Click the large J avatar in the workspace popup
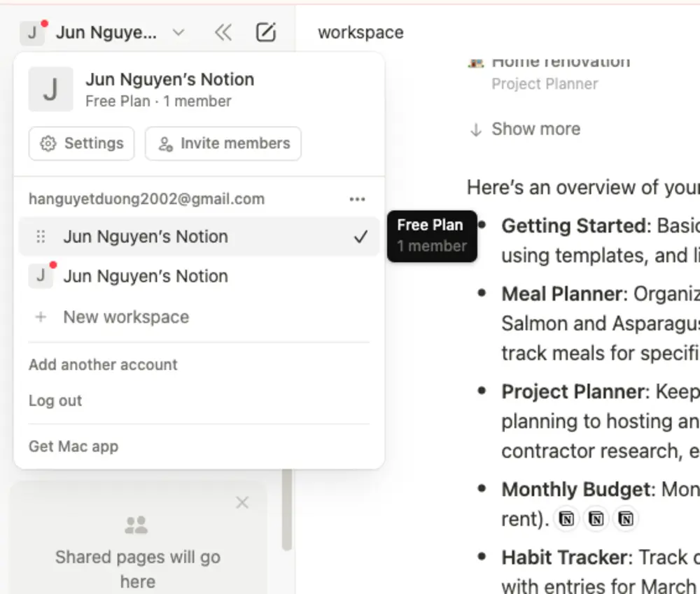The width and height of the screenshot is (700, 594). tap(50, 89)
